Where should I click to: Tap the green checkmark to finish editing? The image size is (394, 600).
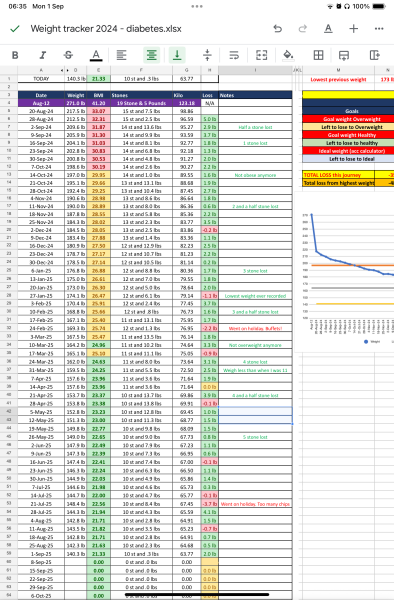click(15, 29)
